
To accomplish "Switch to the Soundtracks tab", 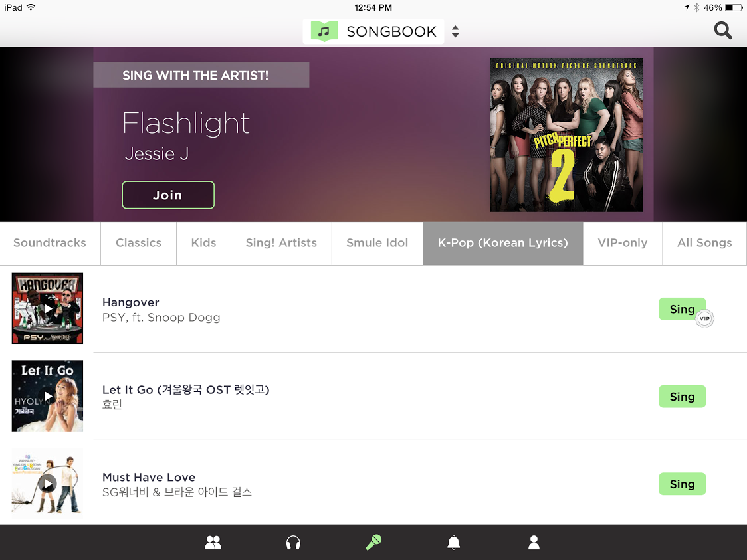I will pos(50,243).
